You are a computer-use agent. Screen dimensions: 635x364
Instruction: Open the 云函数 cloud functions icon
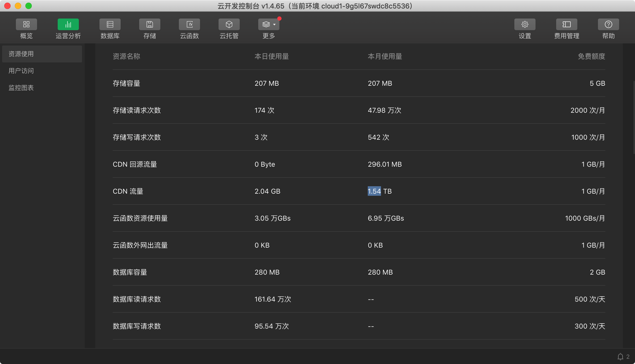[x=189, y=25]
